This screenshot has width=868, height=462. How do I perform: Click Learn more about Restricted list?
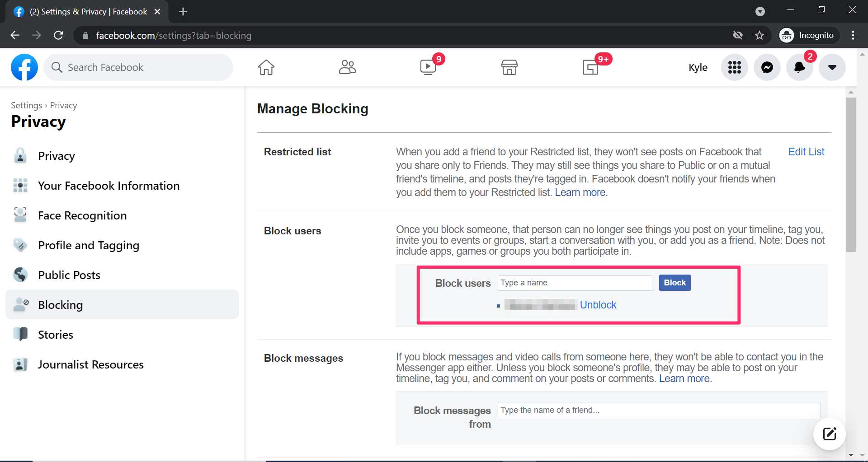pos(580,192)
